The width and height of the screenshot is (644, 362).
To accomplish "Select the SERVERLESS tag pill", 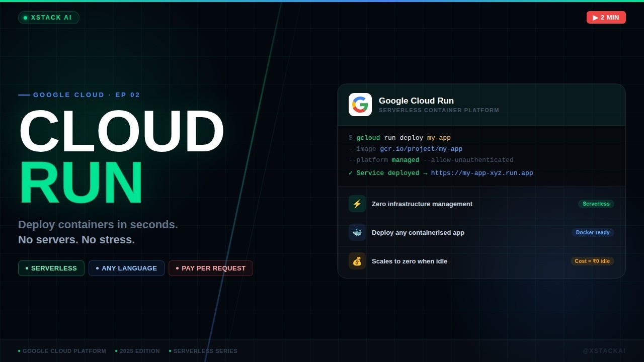I will pos(51,268).
